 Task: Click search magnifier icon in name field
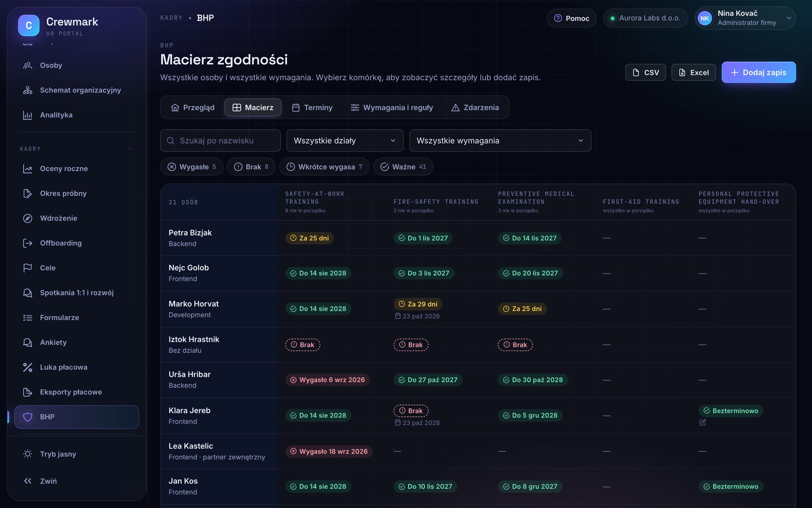170,141
